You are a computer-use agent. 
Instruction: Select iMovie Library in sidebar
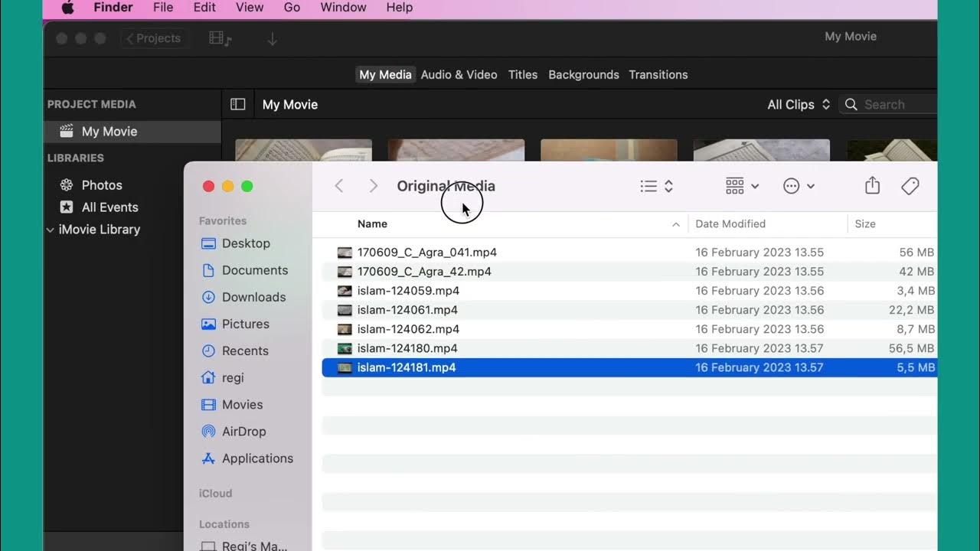click(100, 229)
